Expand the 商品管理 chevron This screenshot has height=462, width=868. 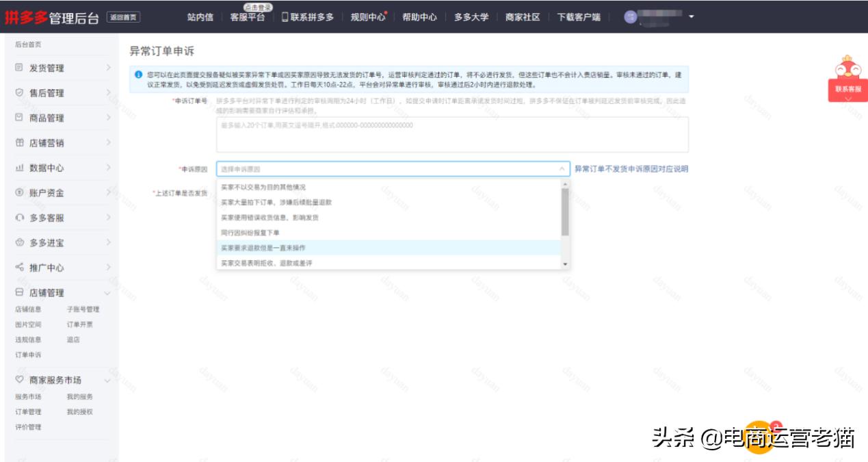(108, 118)
